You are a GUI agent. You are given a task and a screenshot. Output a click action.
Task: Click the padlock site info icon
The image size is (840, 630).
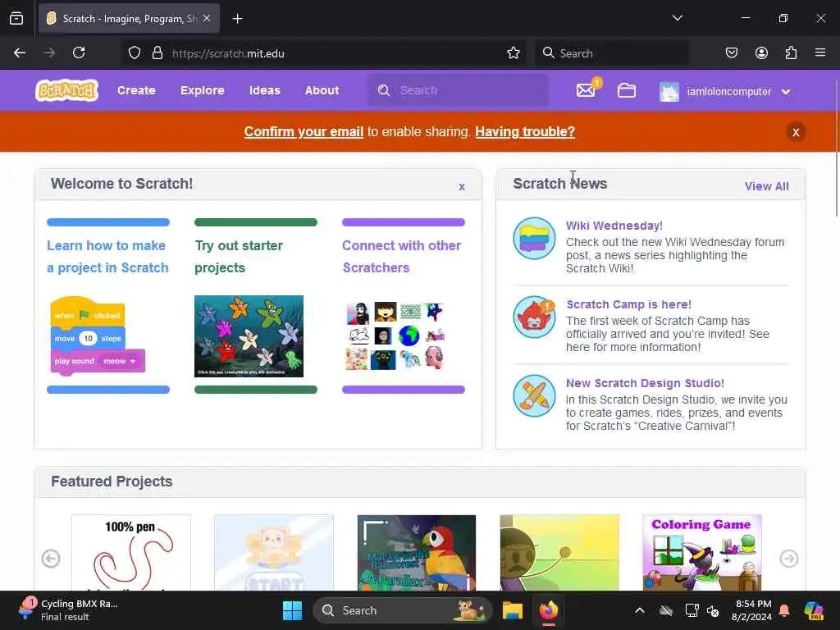[157, 52]
